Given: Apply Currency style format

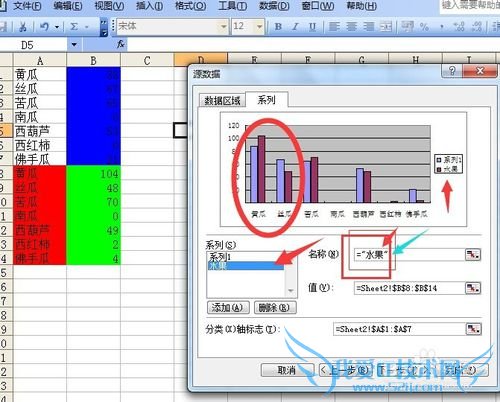Looking at the screenshot, I should click(x=407, y=26).
